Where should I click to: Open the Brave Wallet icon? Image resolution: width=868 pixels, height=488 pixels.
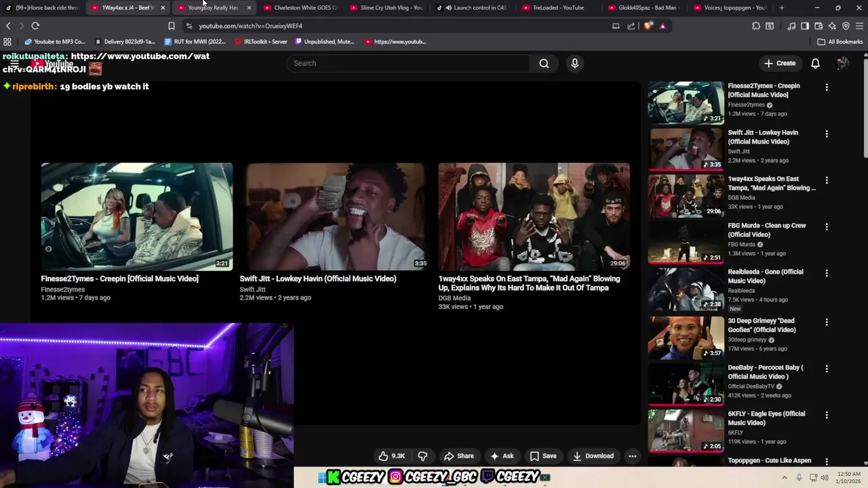point(818,26)
